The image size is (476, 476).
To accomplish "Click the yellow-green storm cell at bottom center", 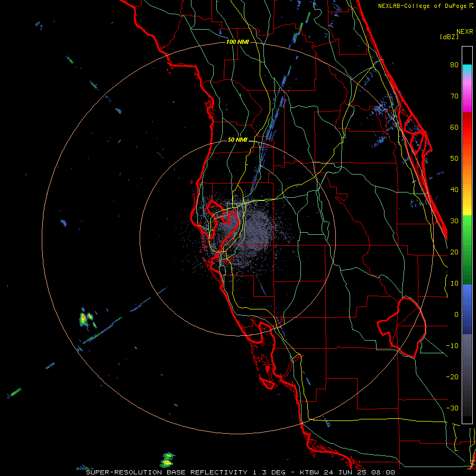I will click(x=167, y=460).
